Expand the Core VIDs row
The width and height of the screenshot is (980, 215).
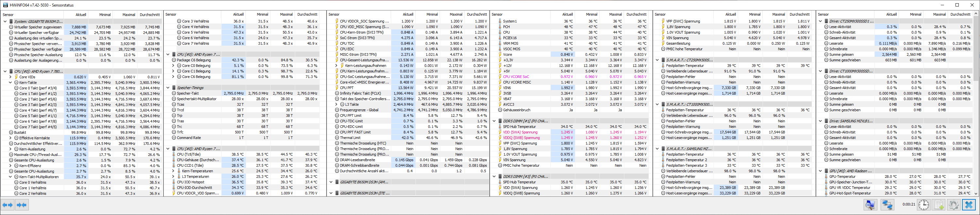tap(10, 77)
